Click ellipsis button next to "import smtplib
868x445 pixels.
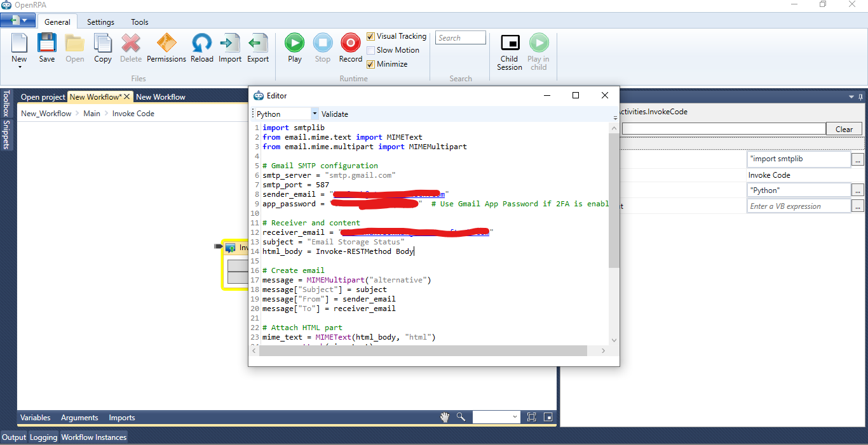tap(858, 159)
